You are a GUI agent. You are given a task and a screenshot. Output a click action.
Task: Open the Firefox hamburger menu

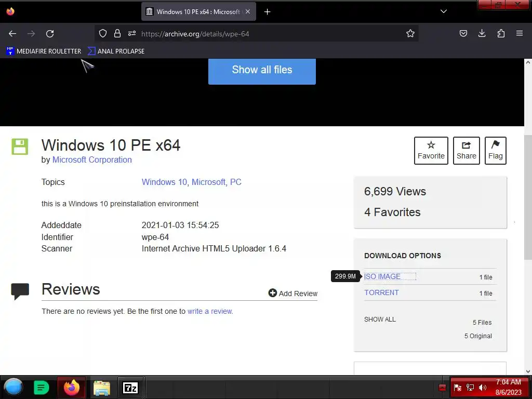click(520, 33)
